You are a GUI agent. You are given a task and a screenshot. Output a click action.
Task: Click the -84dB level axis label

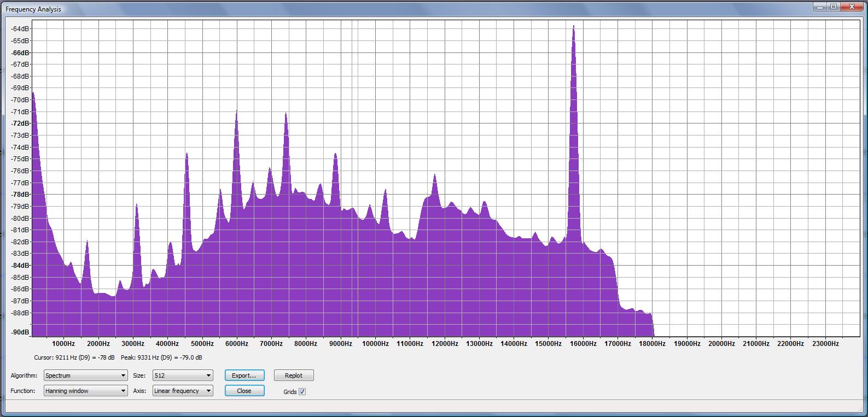tap(21, 266)
